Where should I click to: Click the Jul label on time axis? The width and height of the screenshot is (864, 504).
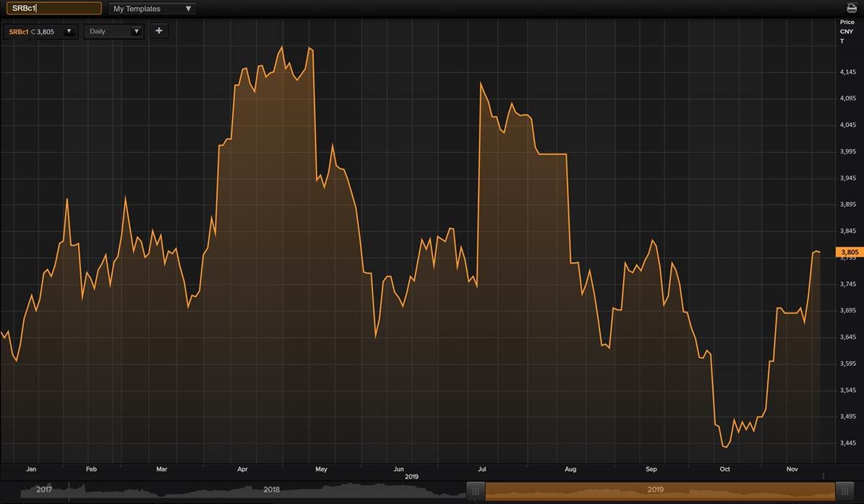click(x=481, y=469)
